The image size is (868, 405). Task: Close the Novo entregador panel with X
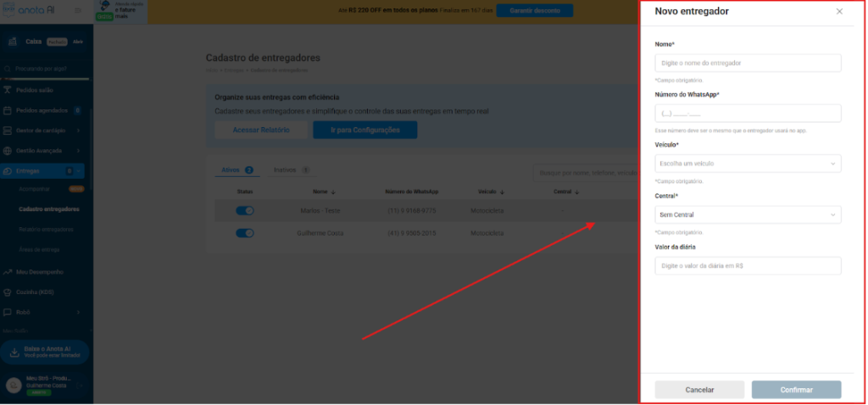pos(839,12)
